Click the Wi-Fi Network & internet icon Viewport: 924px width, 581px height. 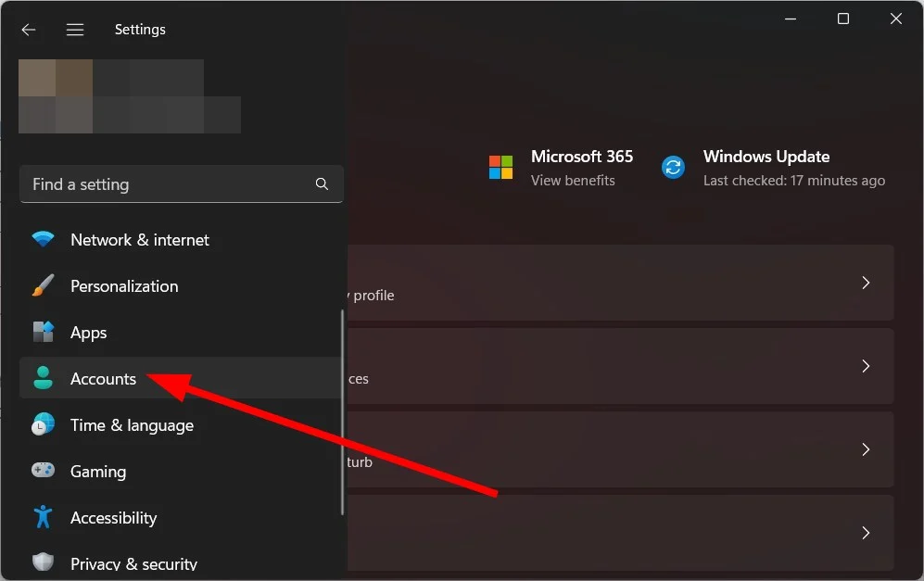point(43,239)
